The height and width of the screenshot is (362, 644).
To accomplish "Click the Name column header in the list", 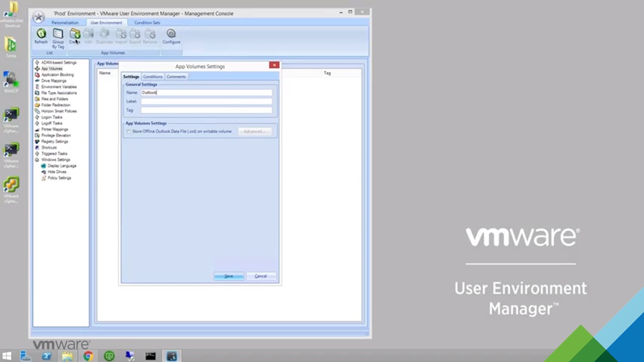I will pyautogui.click(x=105, y=73).
